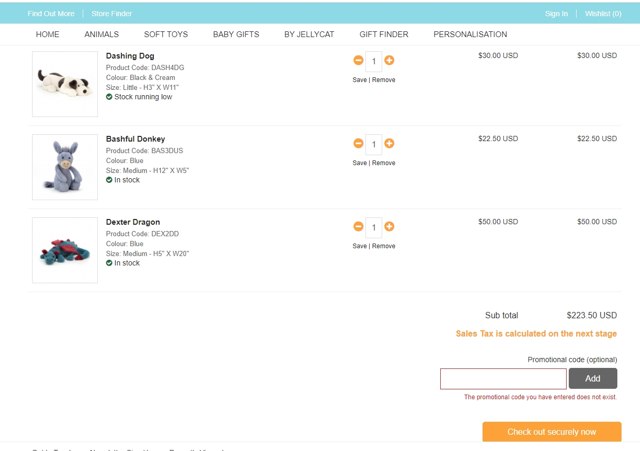The width and height of the screenshot is (640, 451).
Task: Remove Dashing Dog from the basket
Action: (384, 79)
